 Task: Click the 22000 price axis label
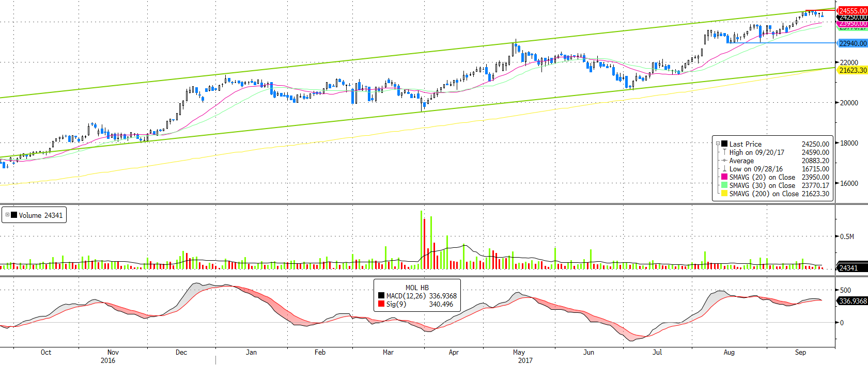[849, 62]
